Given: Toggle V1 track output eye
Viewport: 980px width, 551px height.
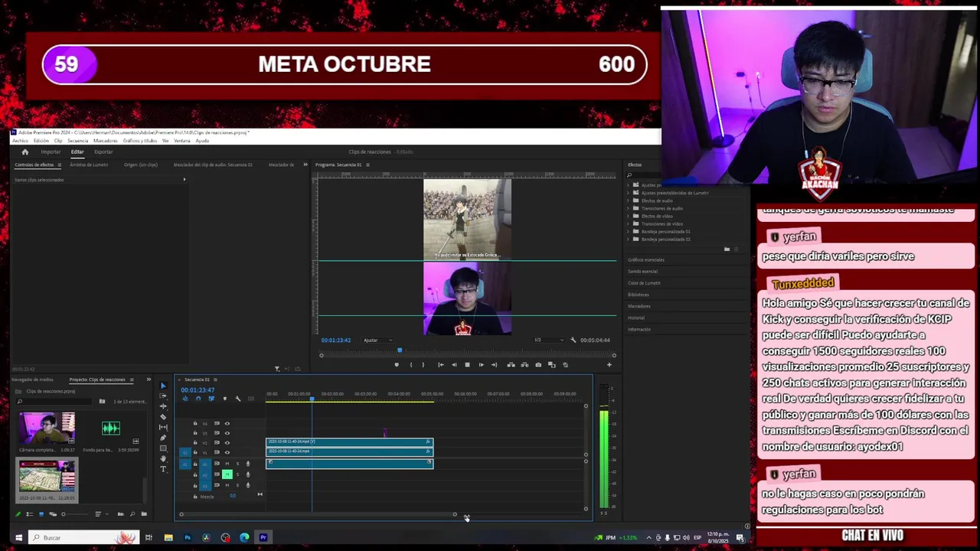Looking at the screenshot, I should click(227, 453).
